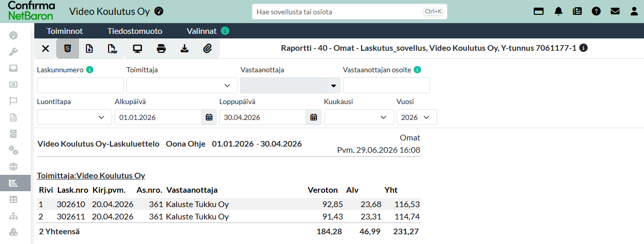
Task: Show info next to Valinnat
Action: pos(225,31)
